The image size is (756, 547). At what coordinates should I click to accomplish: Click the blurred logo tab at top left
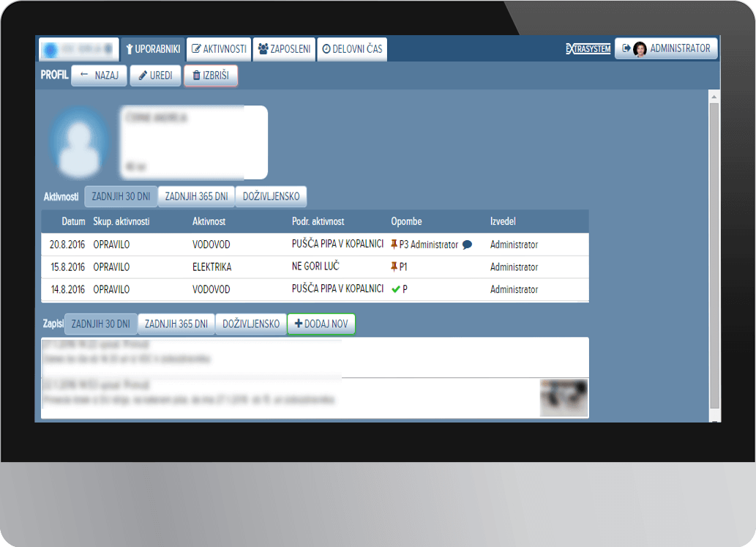pyautogui.click(x=78, y=49)
